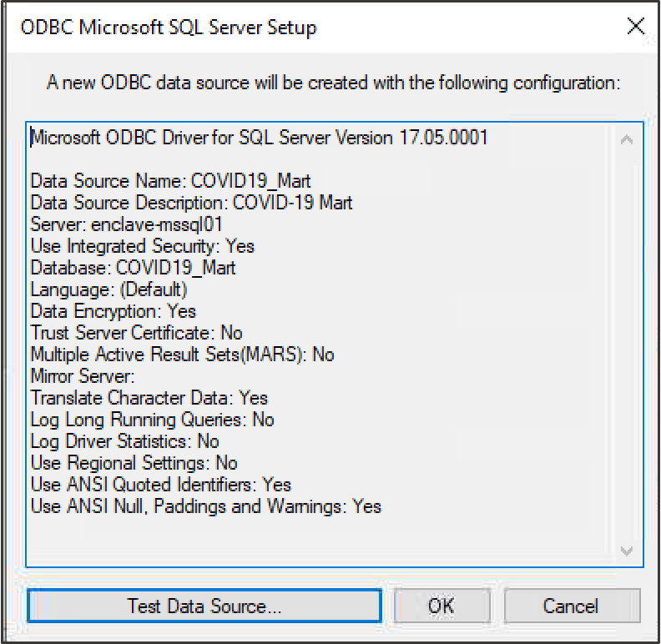Click the Data Source Description line
This screenshot has width=661, height=644.
[x=191, y=203]
